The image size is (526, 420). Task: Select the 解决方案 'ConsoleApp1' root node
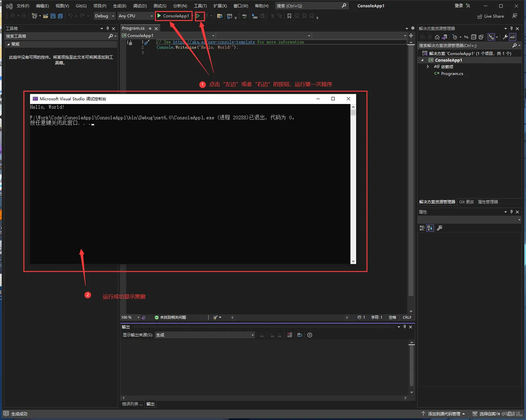click(470, 53)
